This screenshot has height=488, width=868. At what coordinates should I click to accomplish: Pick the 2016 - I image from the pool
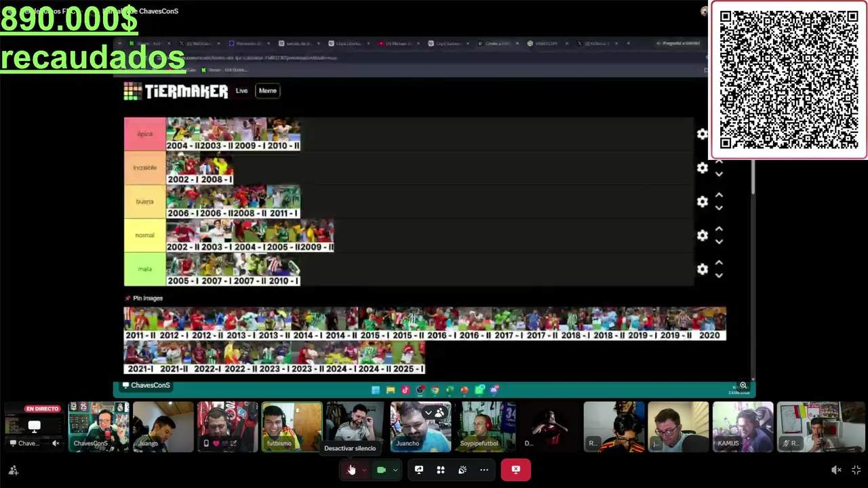click(x=442, y=324)
